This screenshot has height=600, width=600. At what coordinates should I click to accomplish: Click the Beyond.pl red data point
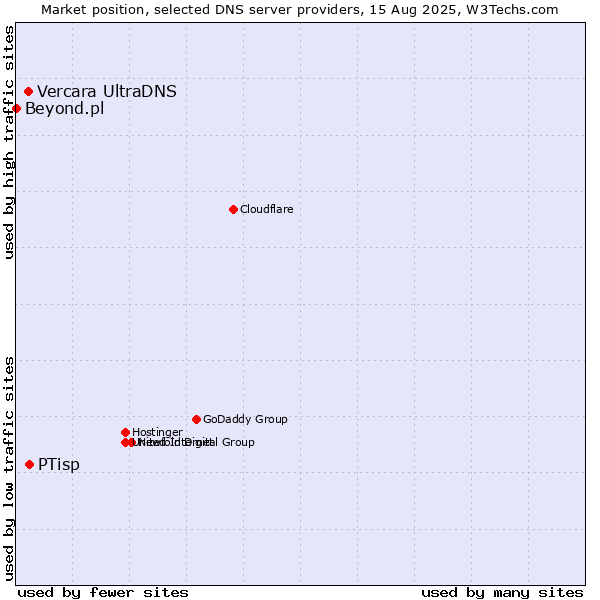point(16,109)
